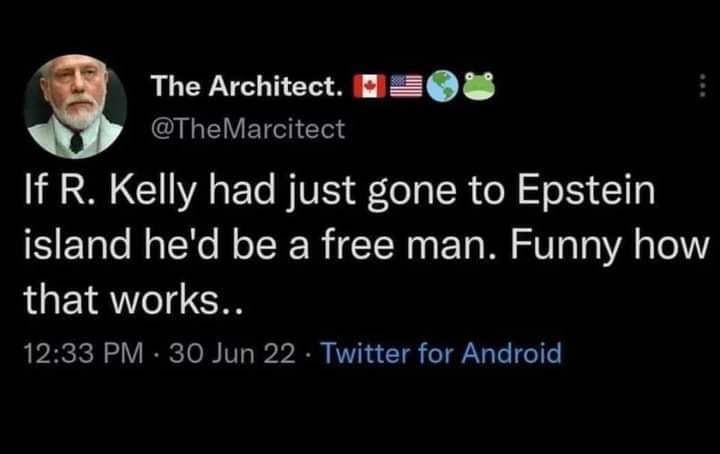Click the frog emoji beside the name

[480, 88]
